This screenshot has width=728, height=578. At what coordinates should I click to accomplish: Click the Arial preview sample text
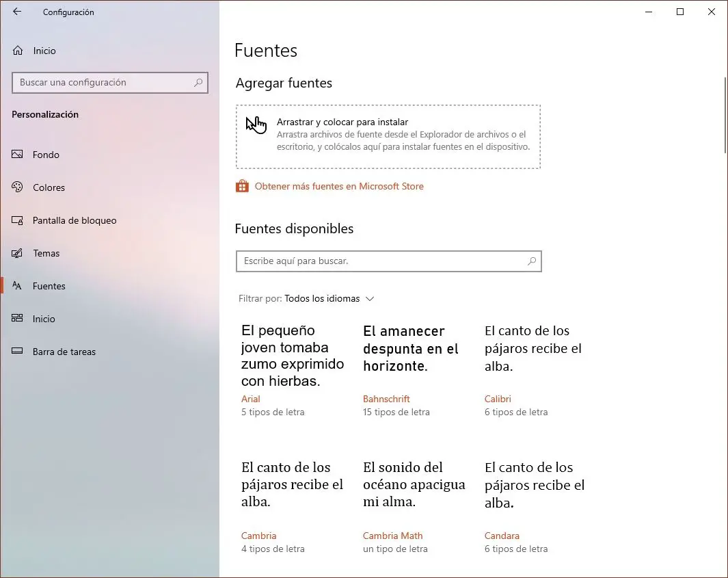pos(293,356)
